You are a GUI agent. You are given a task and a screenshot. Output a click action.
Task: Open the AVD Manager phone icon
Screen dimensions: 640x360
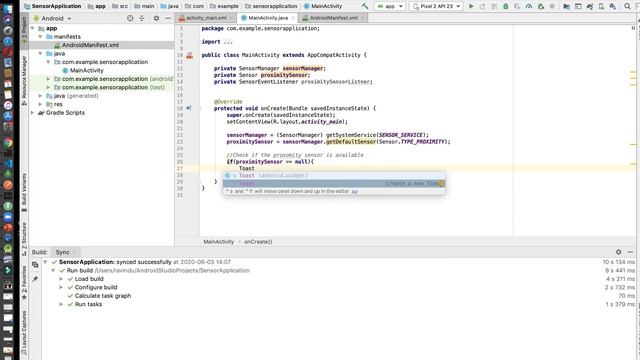pos(601,6)
